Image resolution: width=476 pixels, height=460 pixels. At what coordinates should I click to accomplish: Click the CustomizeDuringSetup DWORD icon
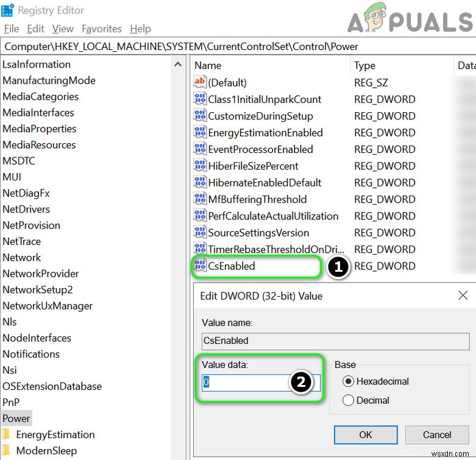pyautogui.click(x=200, y=116)
